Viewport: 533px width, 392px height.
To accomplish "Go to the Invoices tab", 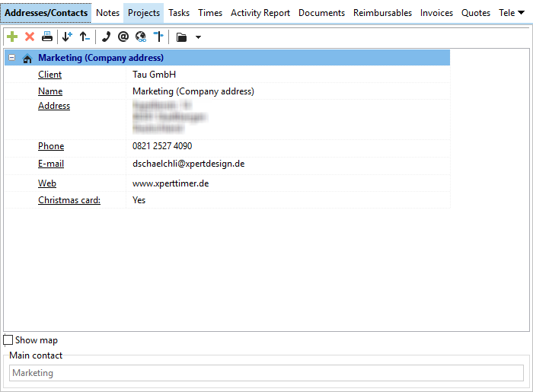I will (436, 13).
